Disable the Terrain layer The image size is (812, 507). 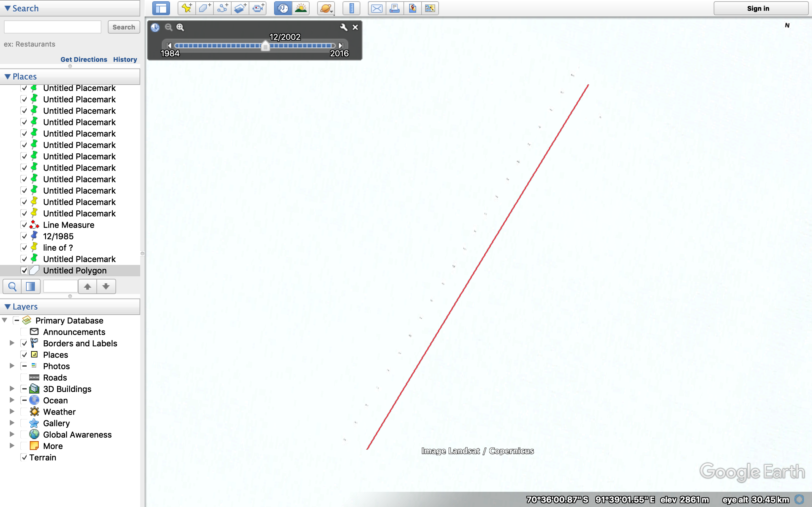24,457
